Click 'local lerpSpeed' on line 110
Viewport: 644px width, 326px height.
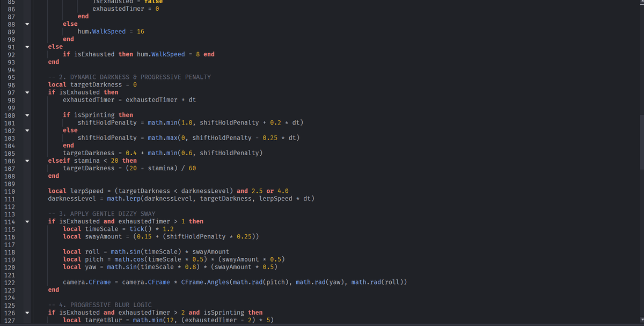pyautogui.click(x=76, y=191)
